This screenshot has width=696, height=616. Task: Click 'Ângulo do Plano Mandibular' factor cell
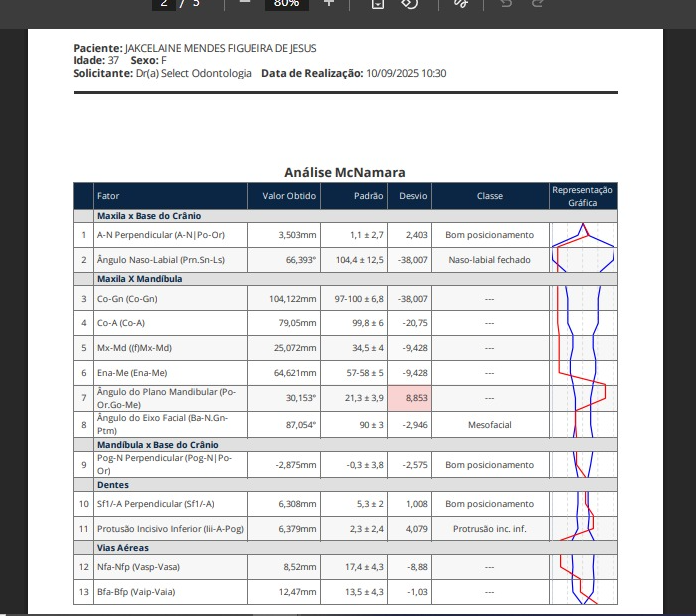170,398
